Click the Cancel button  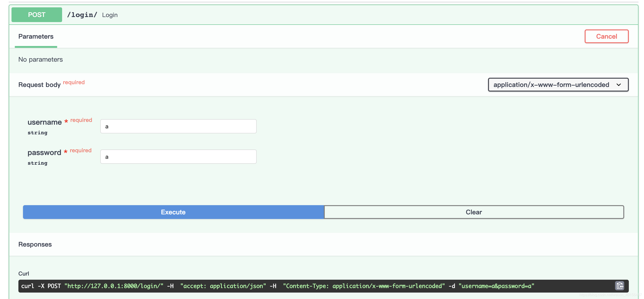click(607, 36)
